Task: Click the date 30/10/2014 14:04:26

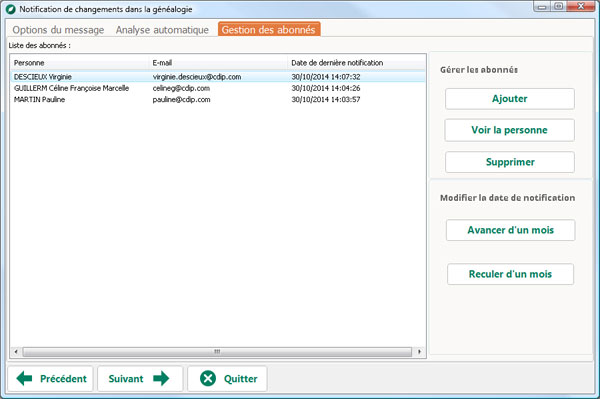Action: 326,88
